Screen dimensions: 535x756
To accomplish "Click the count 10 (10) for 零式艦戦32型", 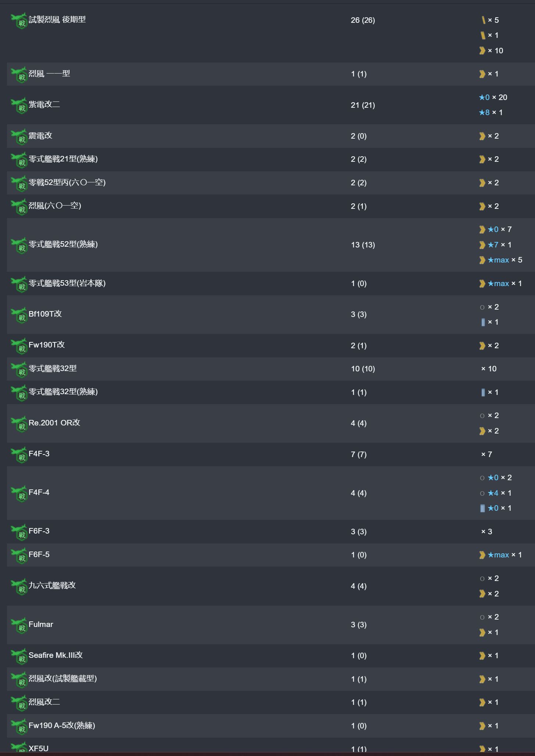I will (363, 369).
